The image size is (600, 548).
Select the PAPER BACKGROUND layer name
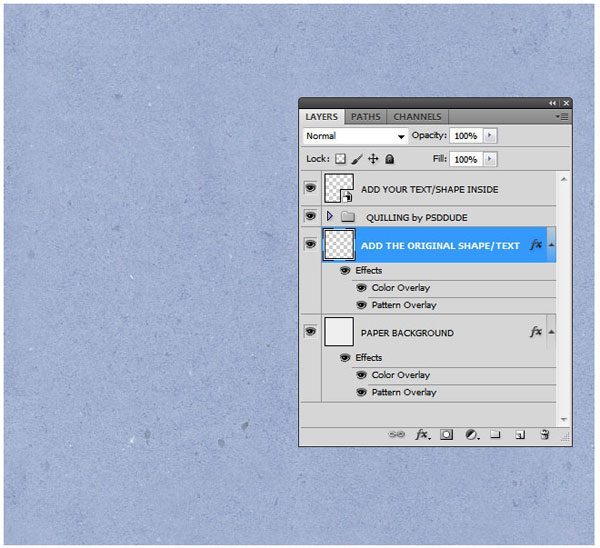click(x=407, y=333)
